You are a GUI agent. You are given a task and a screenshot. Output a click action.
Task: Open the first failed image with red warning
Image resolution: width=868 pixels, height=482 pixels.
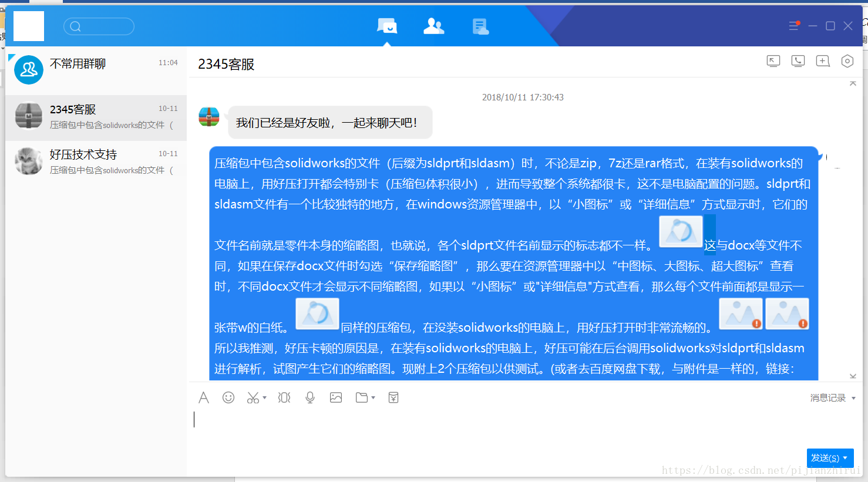[741, 314]
